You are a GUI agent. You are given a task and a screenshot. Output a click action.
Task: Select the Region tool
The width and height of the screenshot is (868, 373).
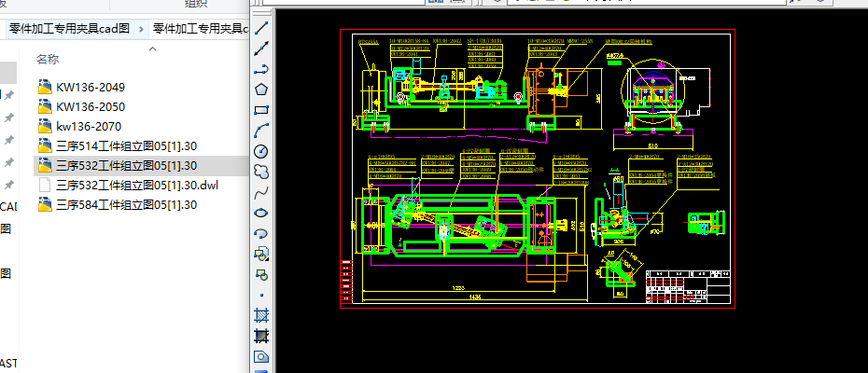261,356
